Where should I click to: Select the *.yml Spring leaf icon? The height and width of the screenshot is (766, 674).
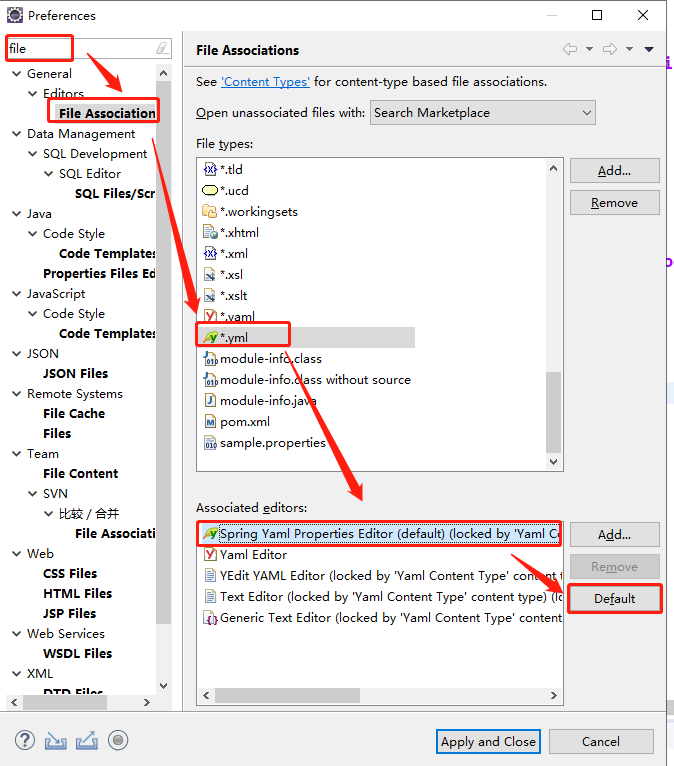click(210, 338)
